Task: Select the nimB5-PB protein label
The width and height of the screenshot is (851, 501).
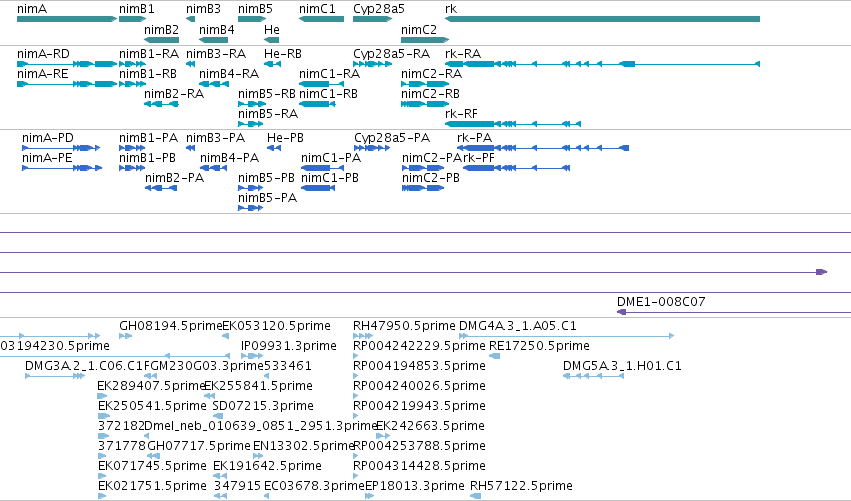Action: [266, 178]
